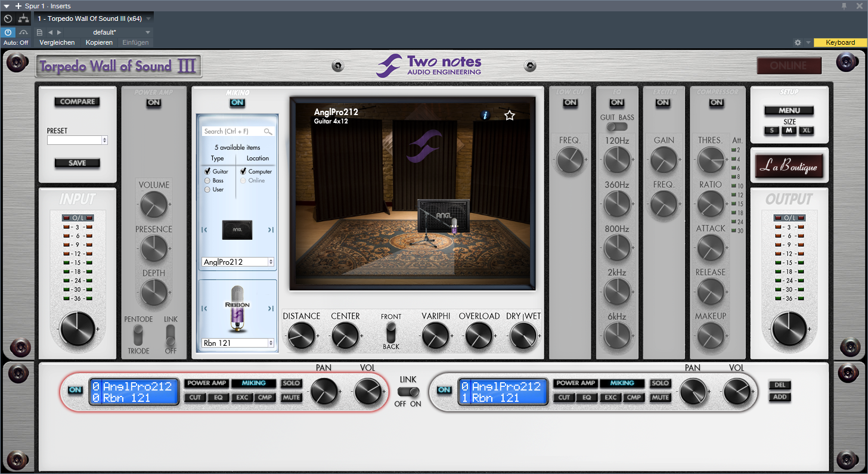The height and width of the screenshot is (474, 868).
Task: Toggle the plugin power bypass icon
Action: (x=8, y=32)
